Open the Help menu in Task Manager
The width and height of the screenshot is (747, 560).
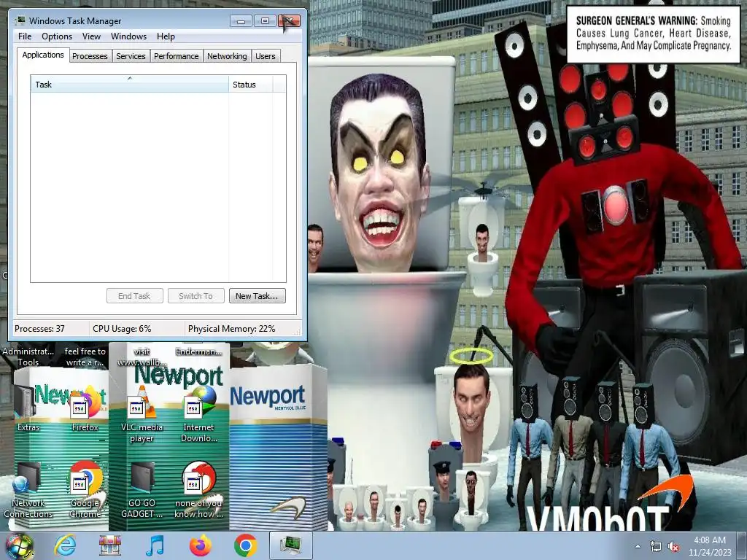[166, 36]
